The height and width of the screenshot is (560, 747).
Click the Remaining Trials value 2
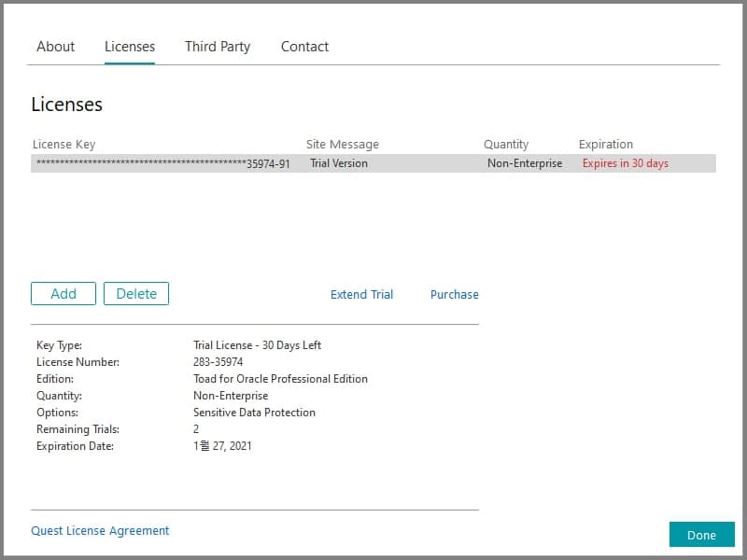pos(196,429)
